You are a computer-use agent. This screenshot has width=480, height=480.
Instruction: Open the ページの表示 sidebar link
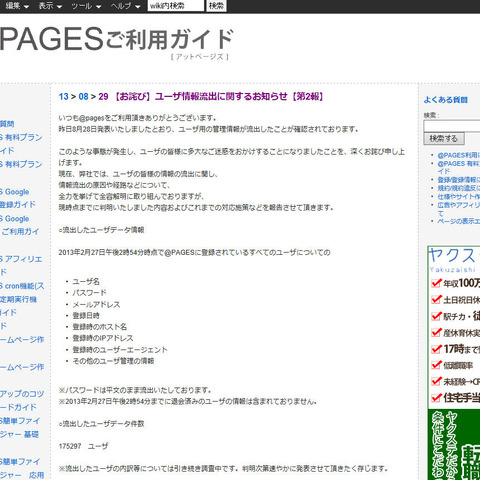pyautogui.click(x=459, y=221)
